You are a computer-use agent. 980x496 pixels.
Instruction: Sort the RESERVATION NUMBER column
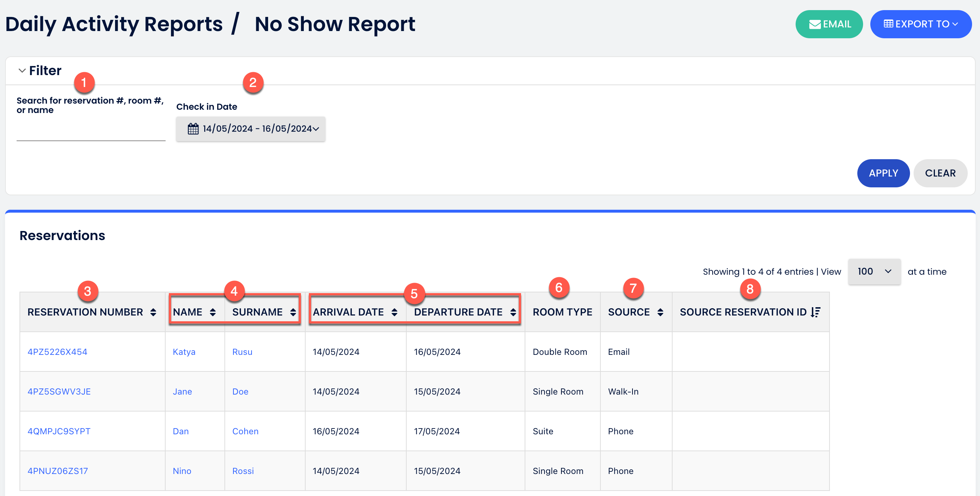point(153,312)
